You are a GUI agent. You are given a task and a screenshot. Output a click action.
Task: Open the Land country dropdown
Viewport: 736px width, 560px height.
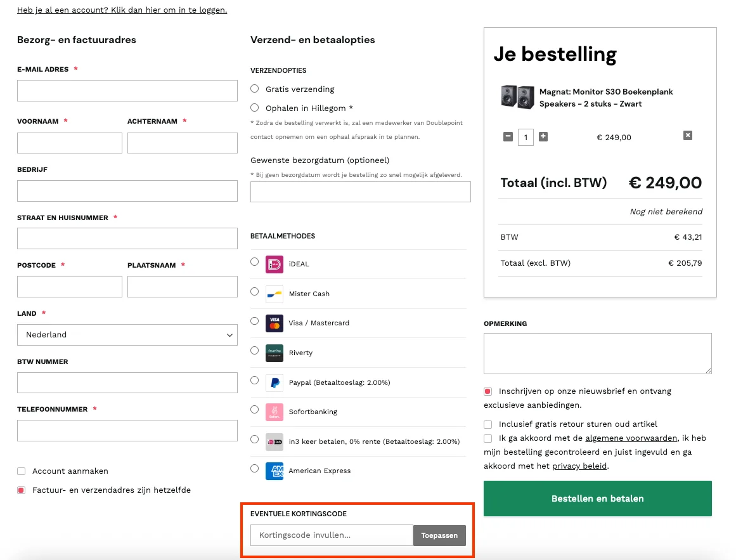(x=127, y=334)
